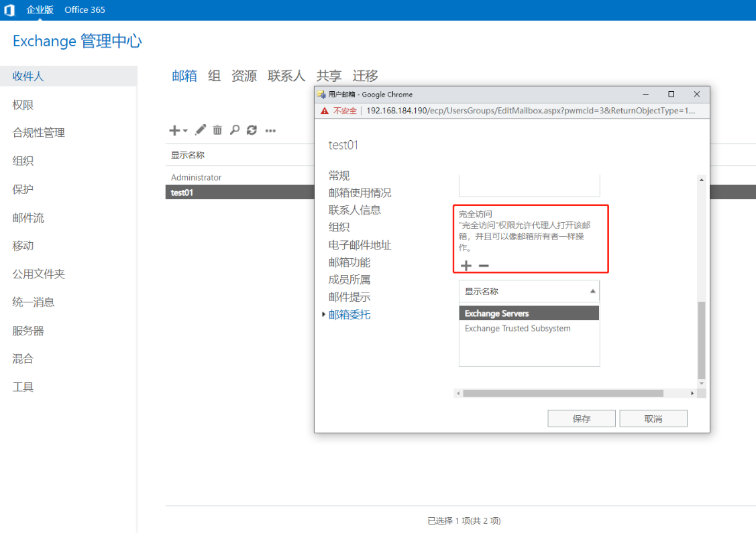This screenshot has height=542, width=756.
Task: Click the scroll left arrow in dialog
Action: tap(458, 394)
